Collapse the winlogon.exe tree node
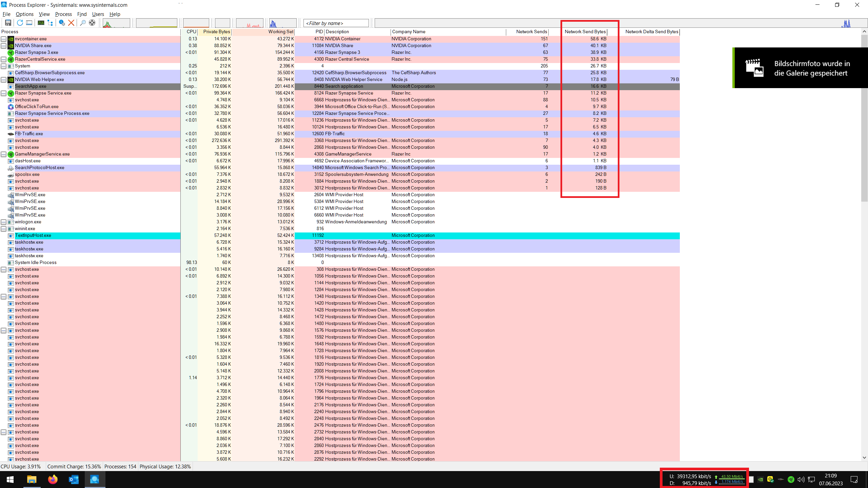This screenshot has width=868, height=488. click(x=3, y=222)
